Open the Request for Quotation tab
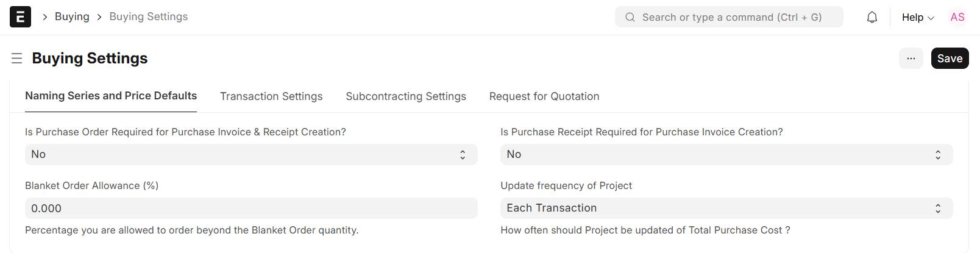 coord(544,96)
